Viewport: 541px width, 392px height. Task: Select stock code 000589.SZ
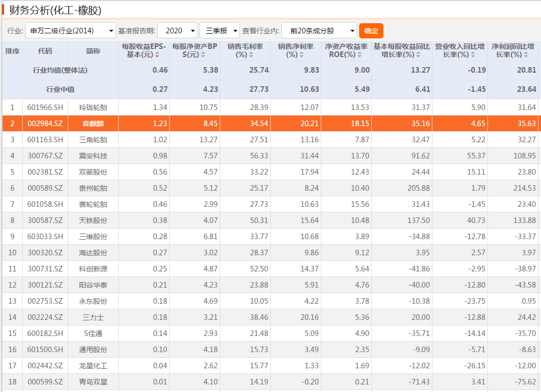45,188
